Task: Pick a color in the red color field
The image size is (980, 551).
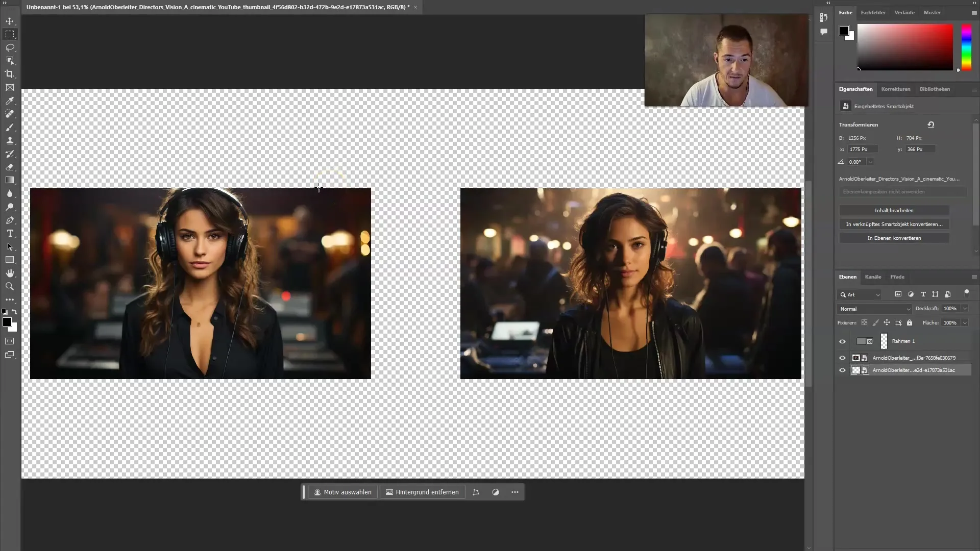Action: pyautogui.click(x=905, y=47)
